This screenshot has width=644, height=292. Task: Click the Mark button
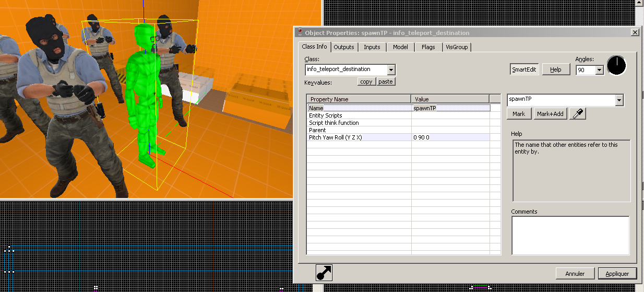[519, 114]
